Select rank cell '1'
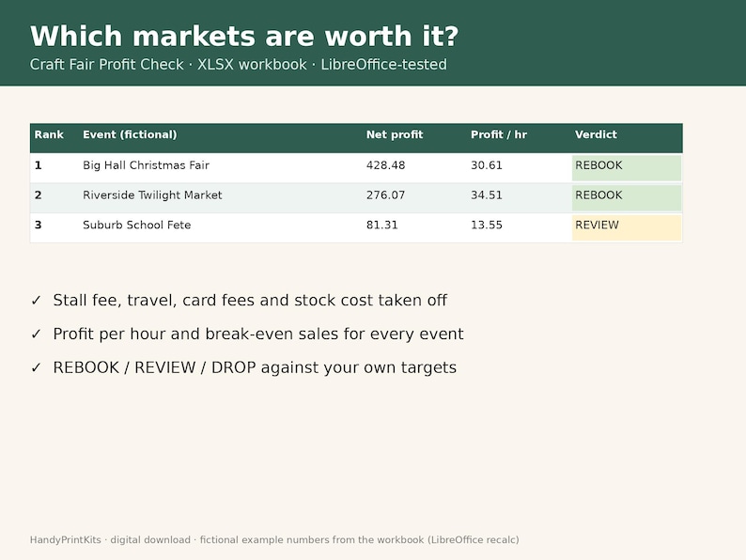Screen dimensions: 746x560 [x=39, y=165]
